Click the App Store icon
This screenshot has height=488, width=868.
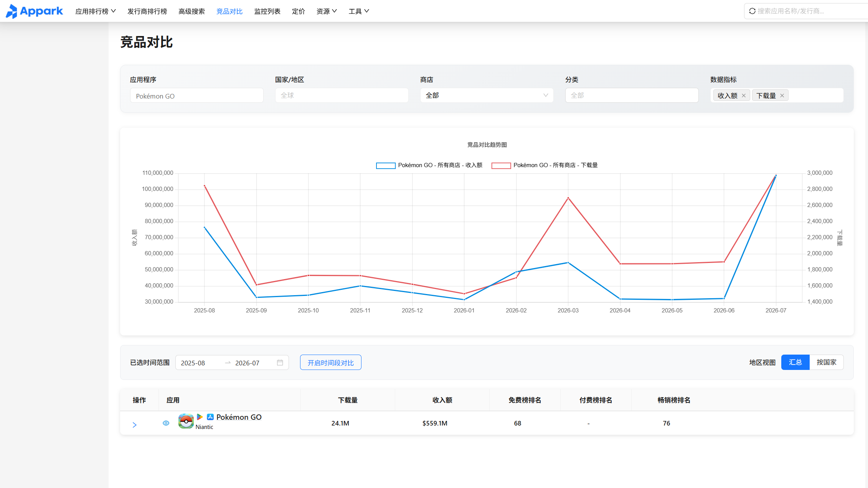[210, 417]
